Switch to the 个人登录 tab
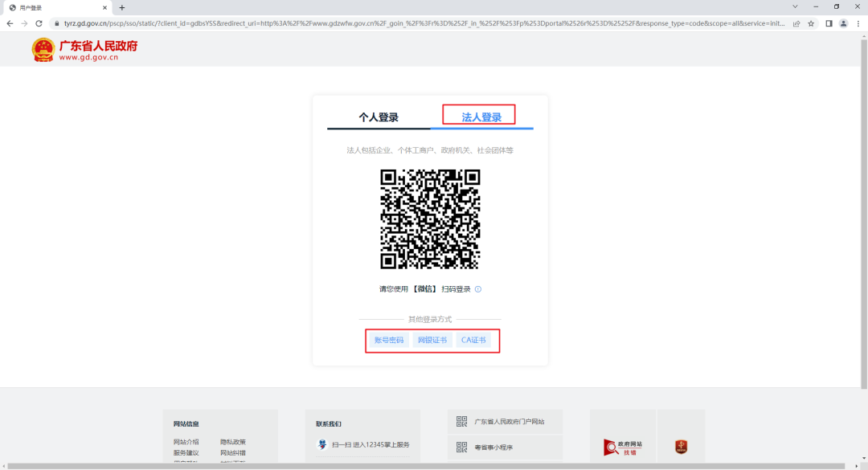Image resolution: width=868 pixels, height=470 pixels. pyautogui.click(x=378, y=116)
